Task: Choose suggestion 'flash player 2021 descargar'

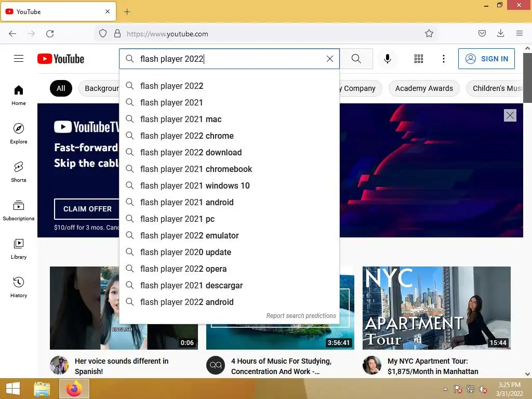Action: click(229, 285)
